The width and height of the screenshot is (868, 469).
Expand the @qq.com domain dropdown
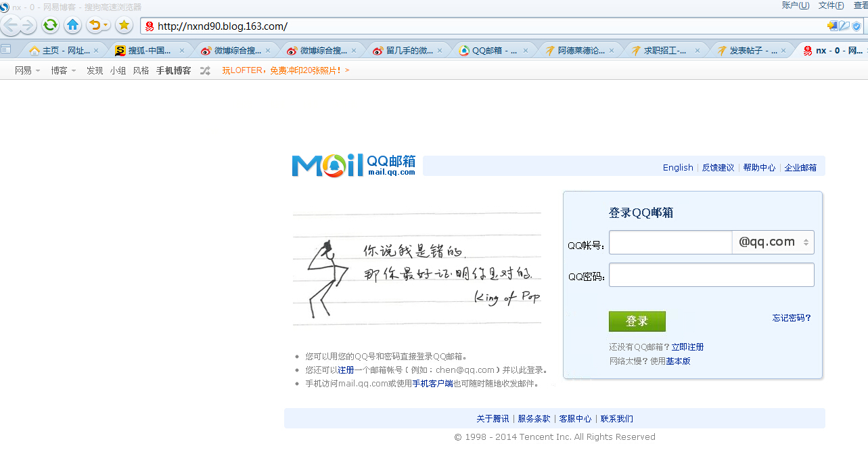coord(806,242)
